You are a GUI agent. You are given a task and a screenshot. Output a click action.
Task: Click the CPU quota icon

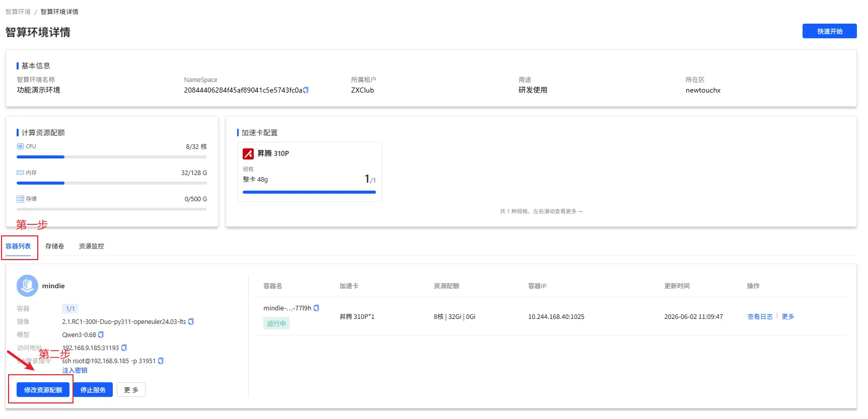pos(20,146)
